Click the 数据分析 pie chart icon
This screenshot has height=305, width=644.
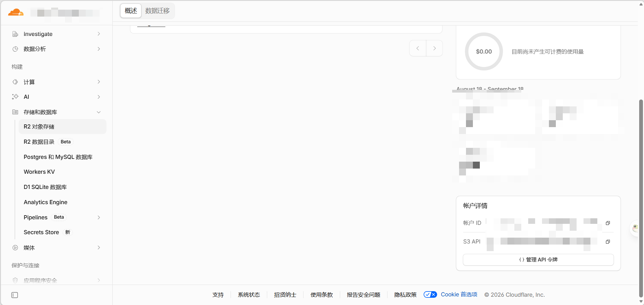click(x=15, y=49)
